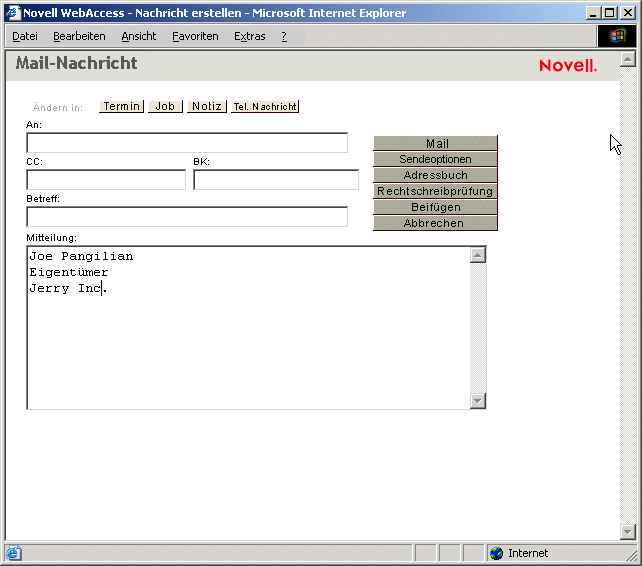Open the Ansicht menu
Screen dimensions: 642x566
[x=138, y=36]
